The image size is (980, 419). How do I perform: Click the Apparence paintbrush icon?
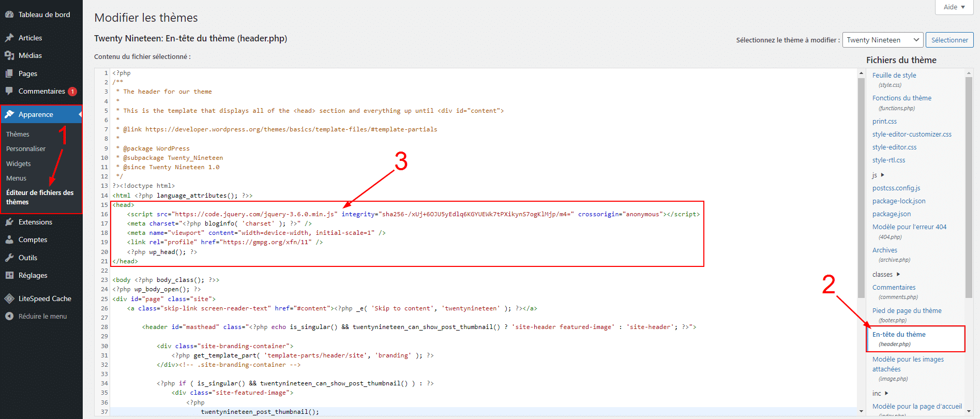coord(9,114)
